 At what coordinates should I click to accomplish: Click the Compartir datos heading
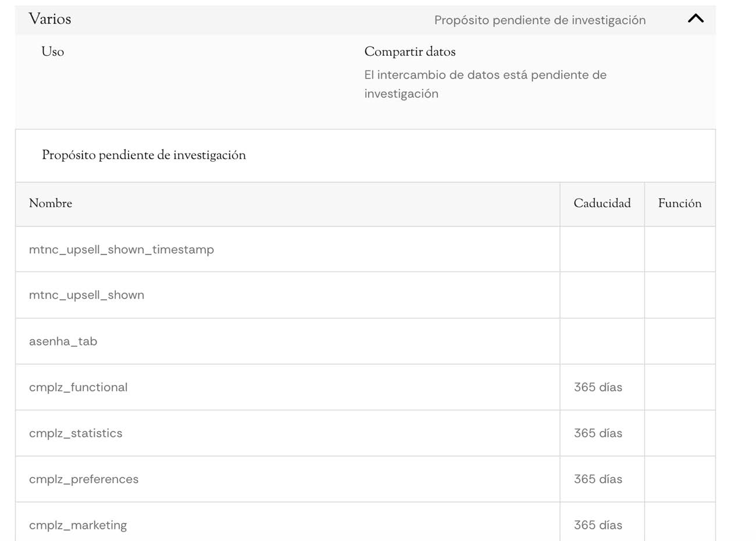(409, 52)
